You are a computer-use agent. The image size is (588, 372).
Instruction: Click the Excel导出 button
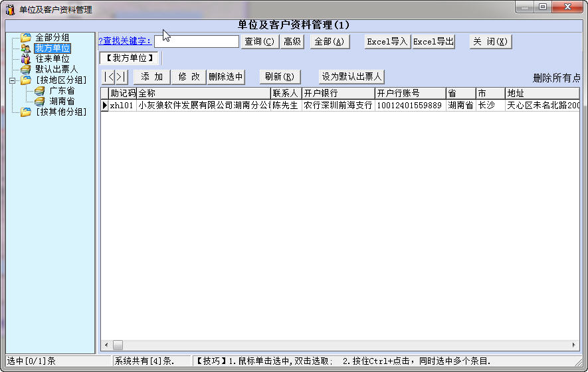(433, 42)
